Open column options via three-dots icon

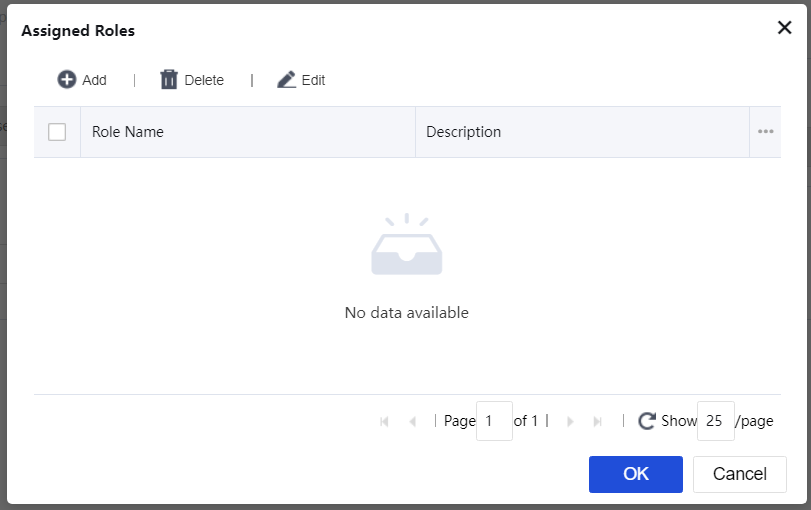coord(766,132)
